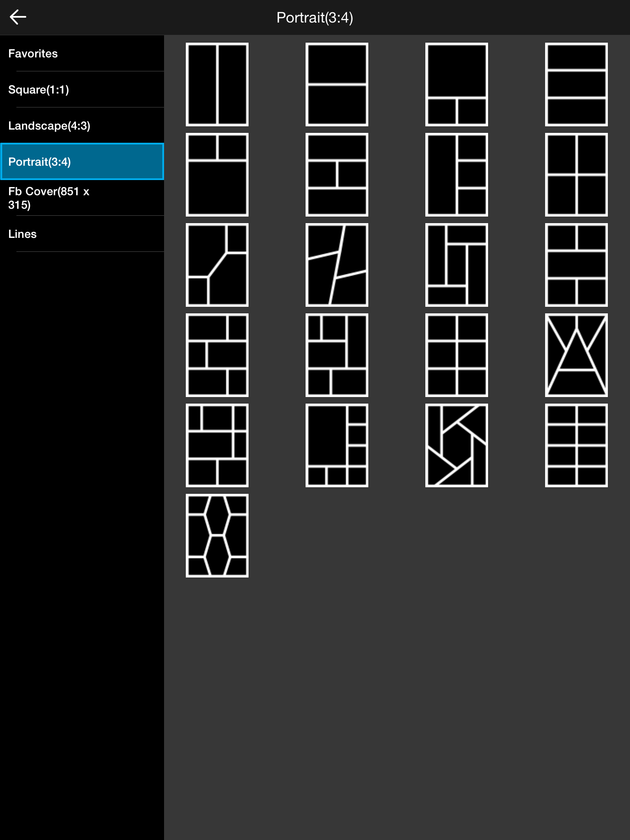Pick the diagonal corner-cut three-cell layout

point(217,265)
